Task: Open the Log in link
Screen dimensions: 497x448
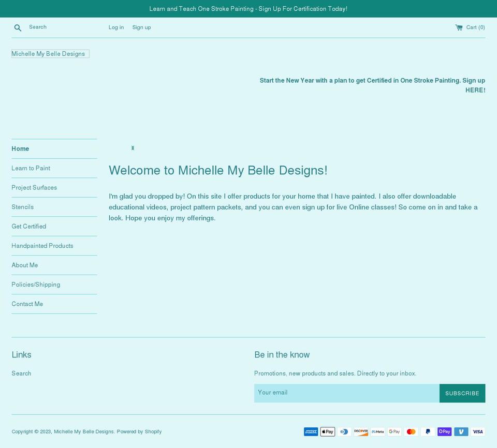Action: pos(116,27)
